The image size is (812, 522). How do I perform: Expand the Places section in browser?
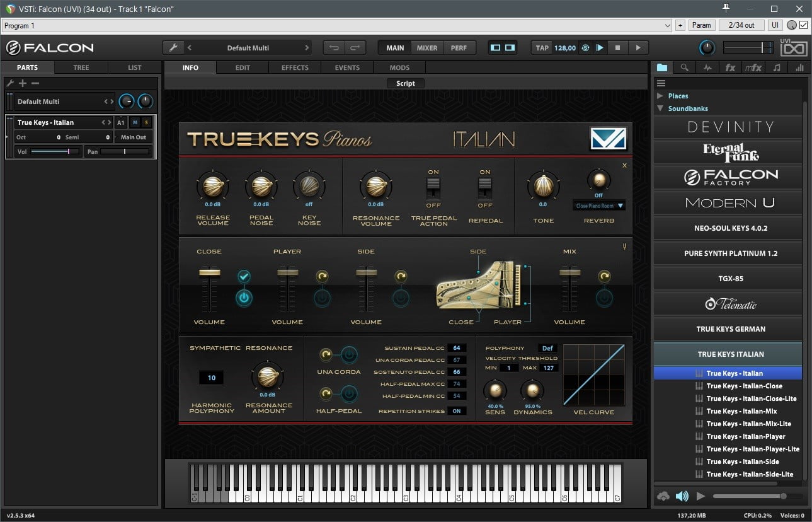[660, 96]
